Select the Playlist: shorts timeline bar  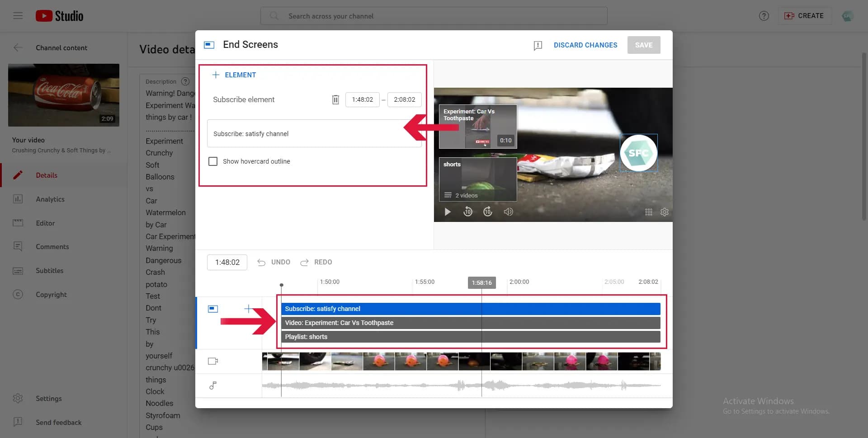coord(471,337)
